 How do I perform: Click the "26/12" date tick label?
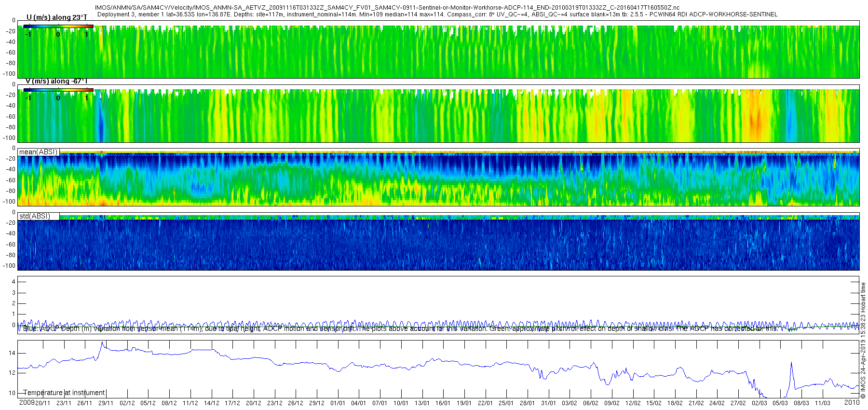[296, 403]
